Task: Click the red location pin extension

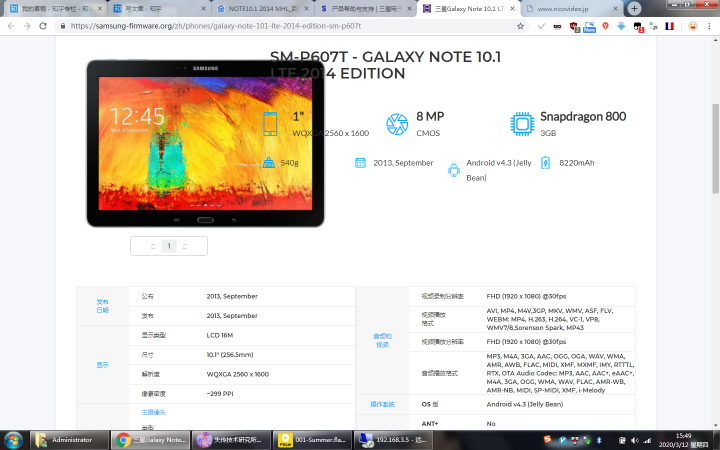Action: coord(606,26)
